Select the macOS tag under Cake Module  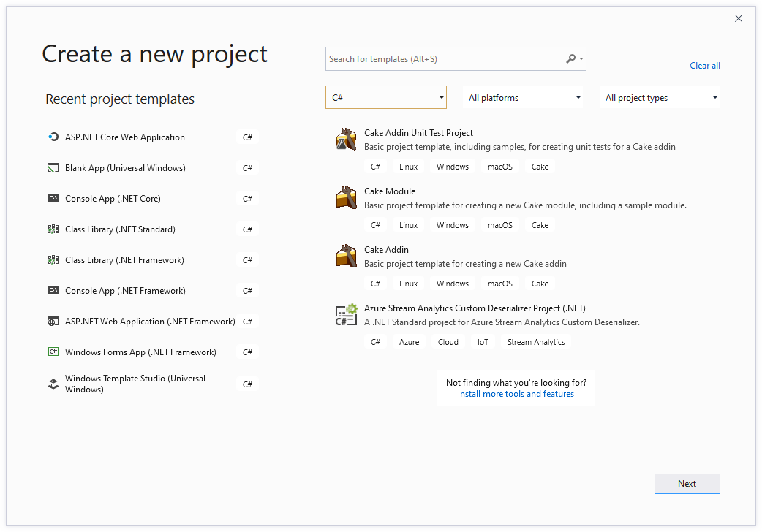tap(500, 224)
